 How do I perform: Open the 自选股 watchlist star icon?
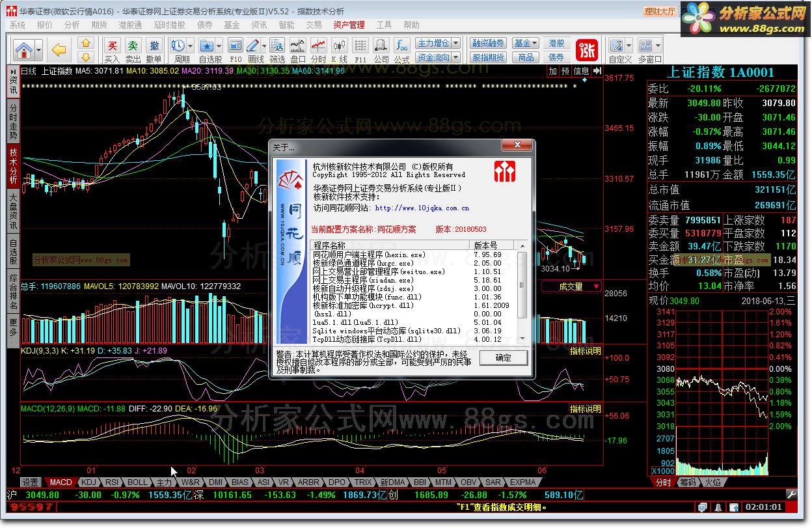point(207,46)
